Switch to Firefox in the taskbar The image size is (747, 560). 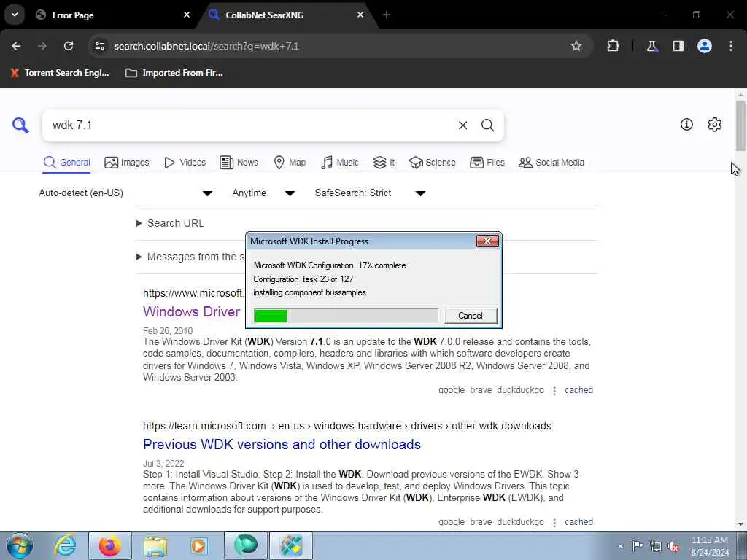click(x=110, y=545)
